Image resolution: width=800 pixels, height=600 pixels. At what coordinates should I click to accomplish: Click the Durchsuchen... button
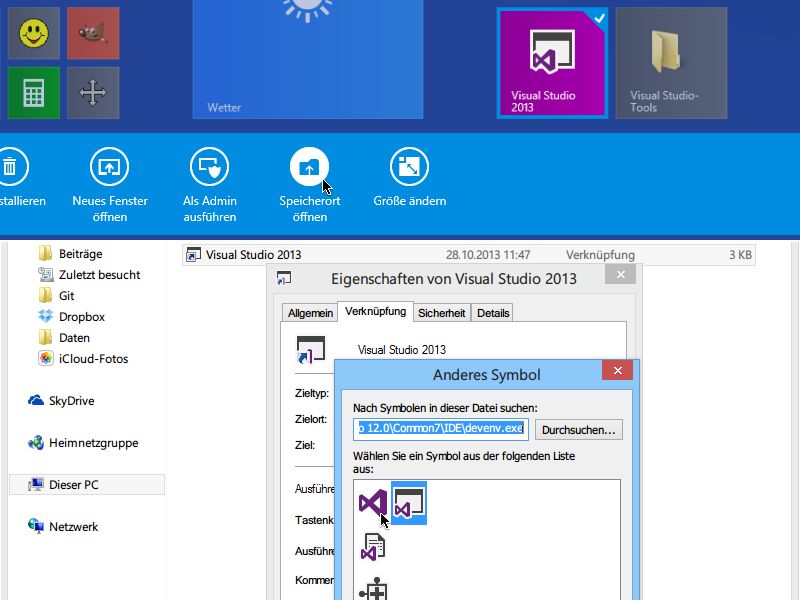579,430
